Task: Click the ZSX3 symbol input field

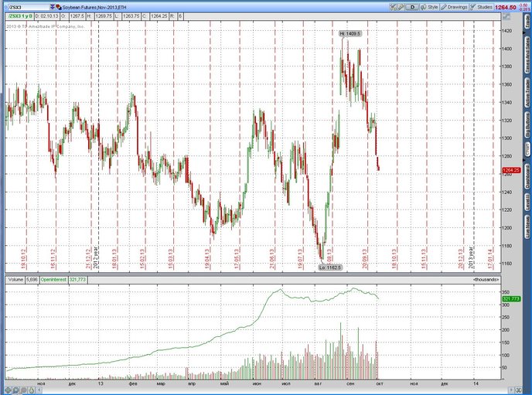Action: 27,6
